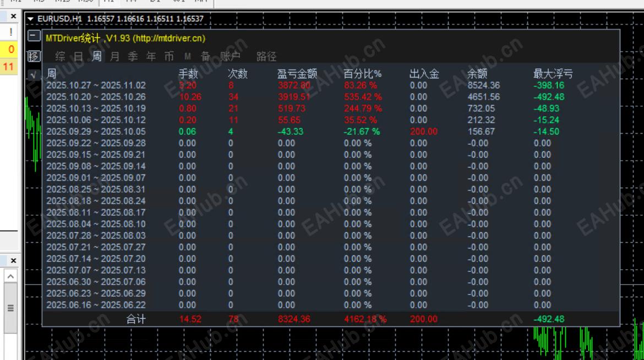644x360 pixels.
Task: Click lots value 10.26
Action: [190, 97]
